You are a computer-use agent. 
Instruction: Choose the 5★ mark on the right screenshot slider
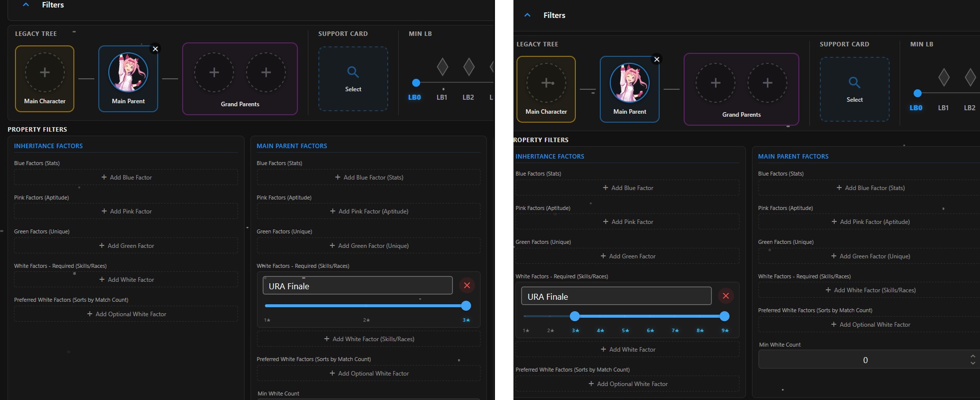coord(625,331)
